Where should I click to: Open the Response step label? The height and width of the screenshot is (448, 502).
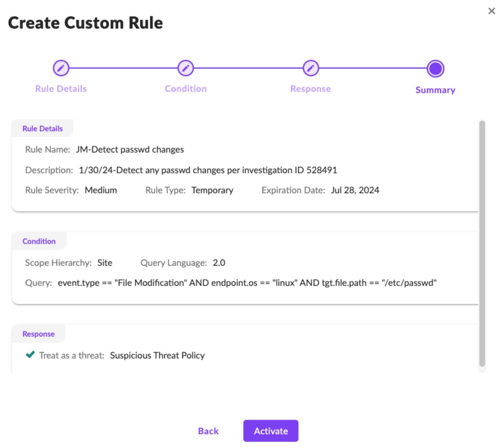[311, 89]
